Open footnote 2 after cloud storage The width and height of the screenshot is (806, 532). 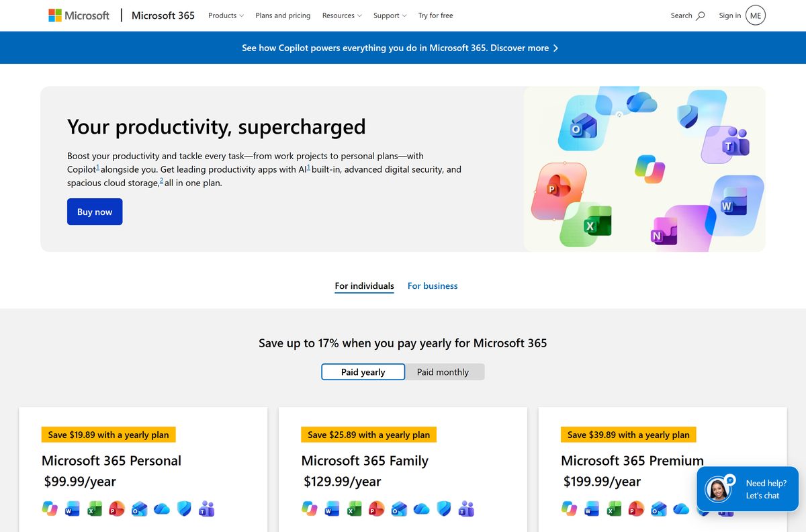pyautogui.click(x=161, y=181)
